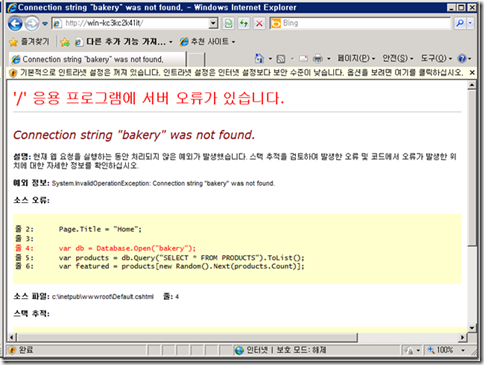Viewport: 484px width, 365px height.
Task: Open the 즐겨찾기 favorites button
Action: tap(29, 42)
